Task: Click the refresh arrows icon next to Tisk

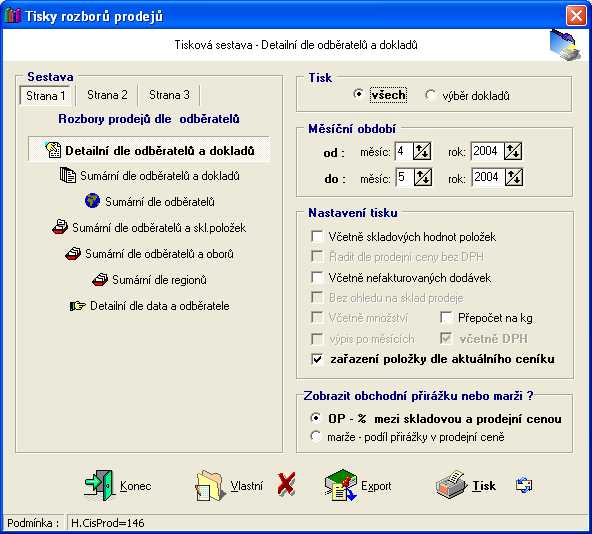Action: pos(524,485)
